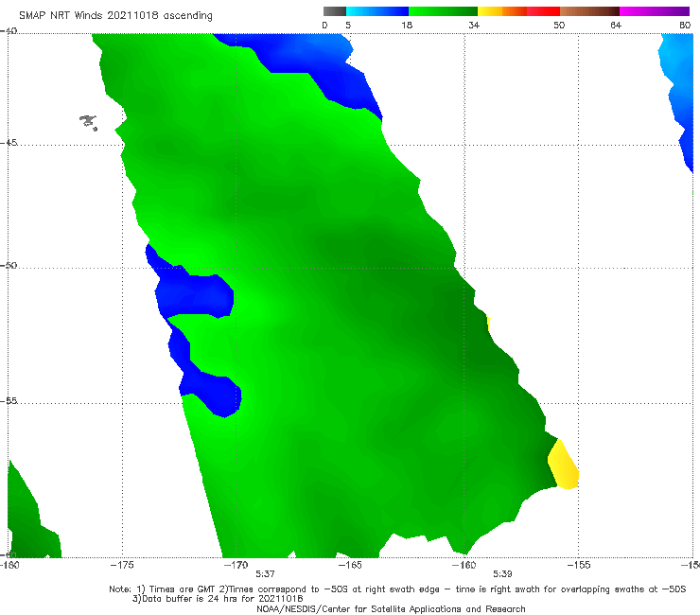Viewport: 700px width, 615px height.
Task: Pick the yellow-to-red 34-50 knot colorbar segment
Action: 518,11
